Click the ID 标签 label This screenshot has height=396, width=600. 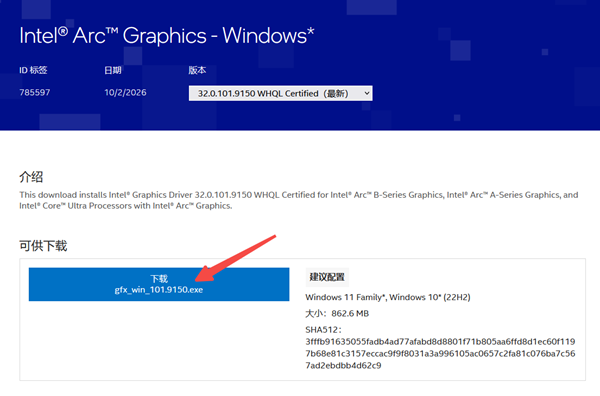pyautogui.click(x=33, y=70)
